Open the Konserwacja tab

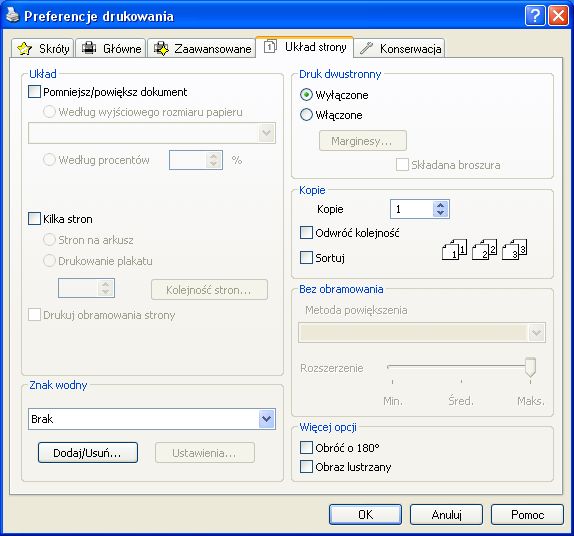(x=400, y=48)
